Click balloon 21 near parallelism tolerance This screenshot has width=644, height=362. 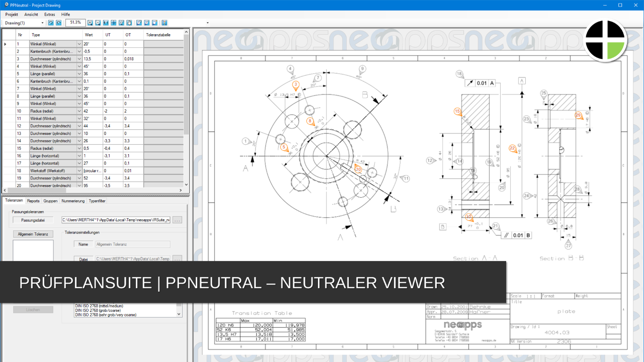pyautogui.click(x=496, y=226)
